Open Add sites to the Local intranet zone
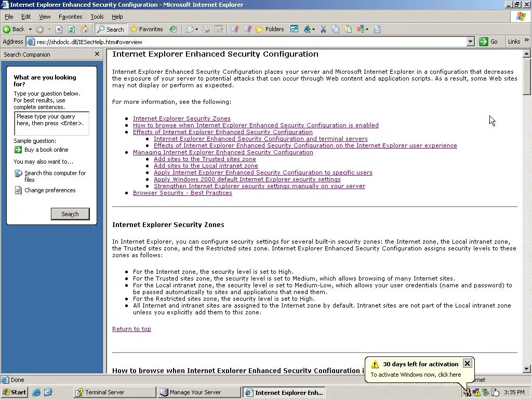 (x=206, y=166)
